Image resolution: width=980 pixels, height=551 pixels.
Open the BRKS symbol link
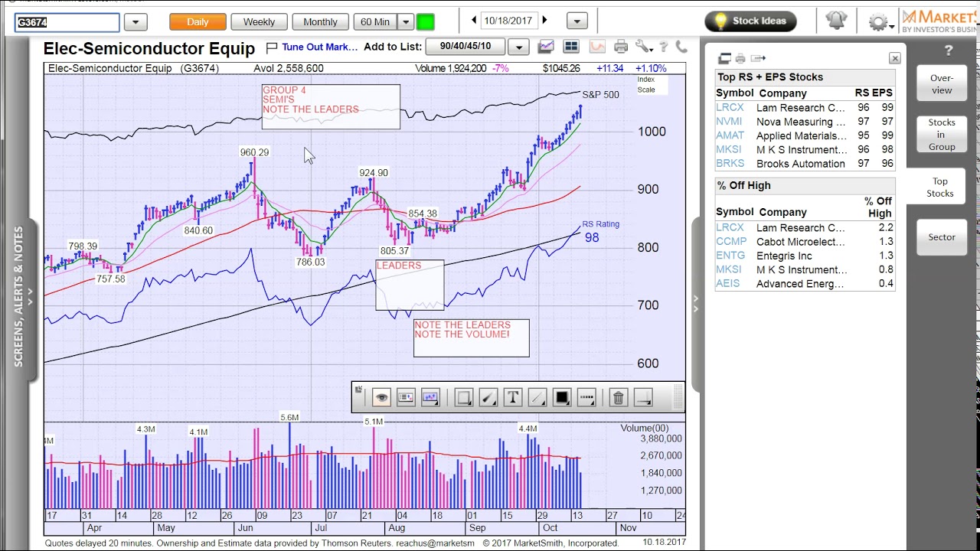click(730, 164)
